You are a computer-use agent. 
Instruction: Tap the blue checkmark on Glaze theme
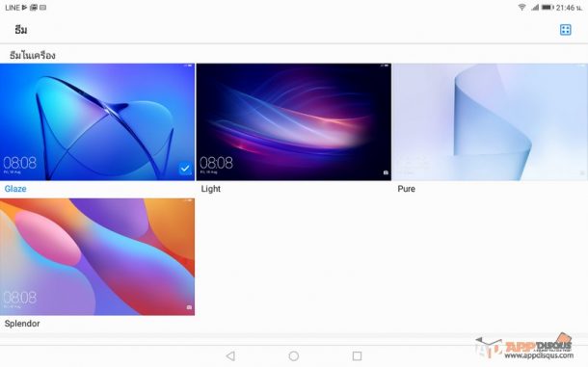pyautogui.click(x=184, y=169)
